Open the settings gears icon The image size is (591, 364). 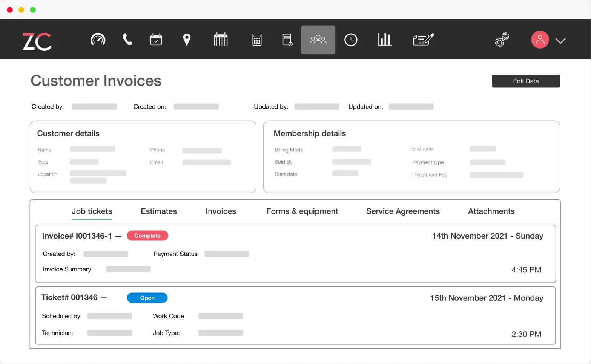502,40
